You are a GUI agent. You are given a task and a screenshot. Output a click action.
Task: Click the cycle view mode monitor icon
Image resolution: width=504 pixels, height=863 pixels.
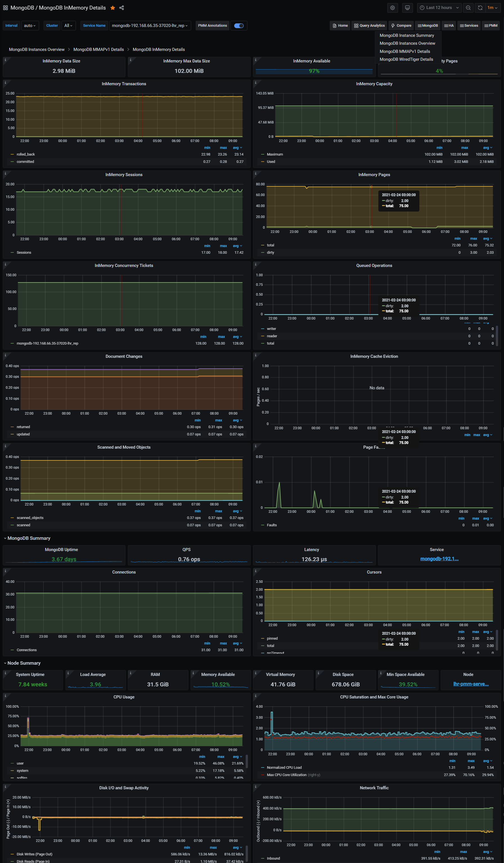pyautogui.click(x=407, y=8)
